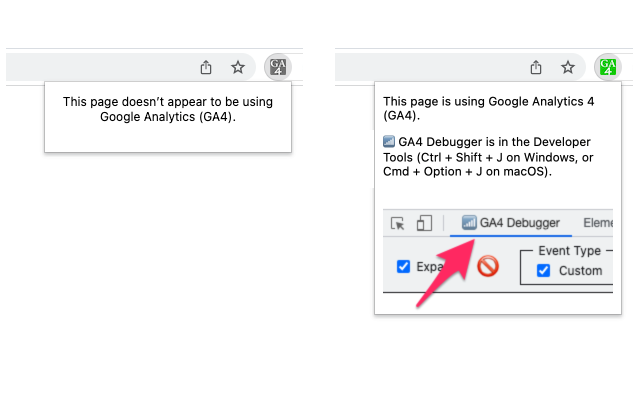Click share icon in right address bar

[536, 67]
